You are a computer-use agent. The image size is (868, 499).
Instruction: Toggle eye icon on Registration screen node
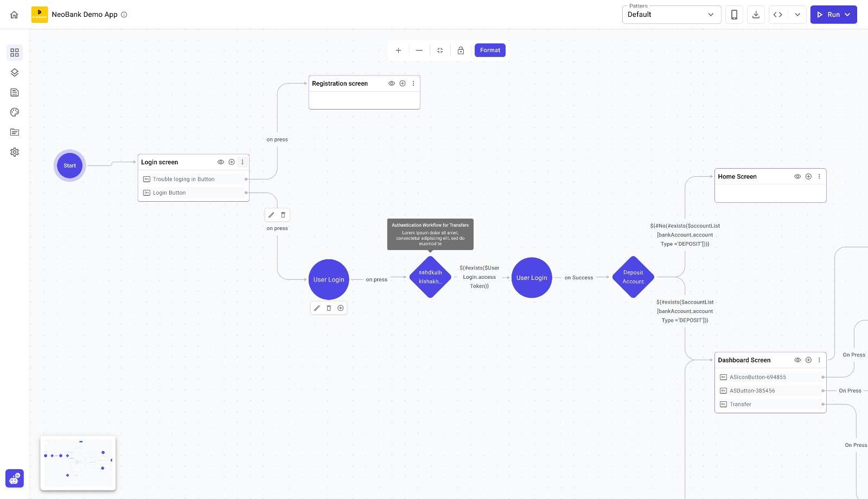click(392, 84)
